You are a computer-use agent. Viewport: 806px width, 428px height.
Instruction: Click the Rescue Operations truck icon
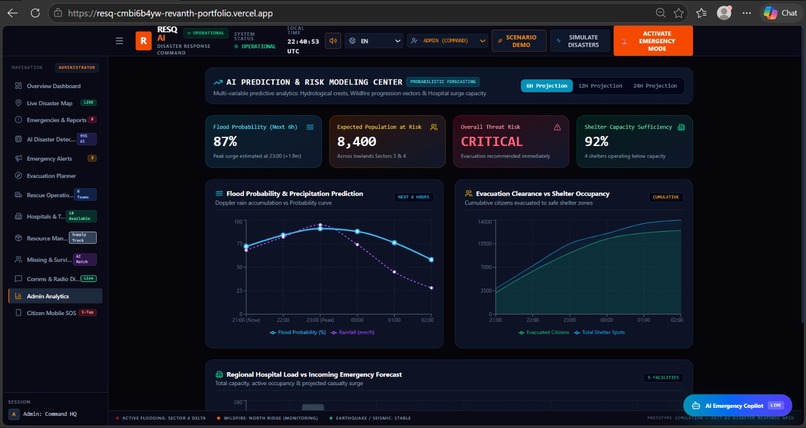click(x=19, y=195)
